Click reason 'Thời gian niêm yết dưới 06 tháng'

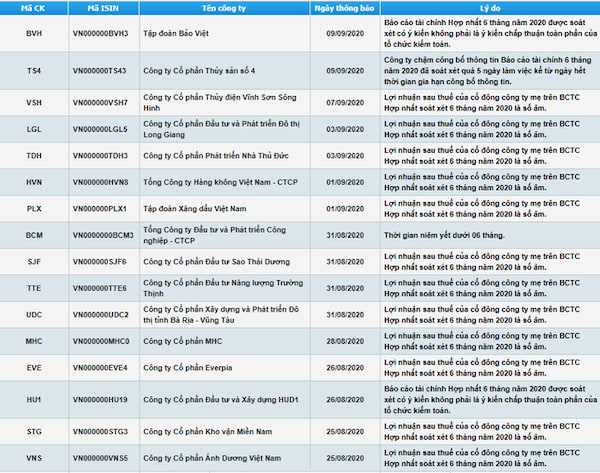pos(444,235)
